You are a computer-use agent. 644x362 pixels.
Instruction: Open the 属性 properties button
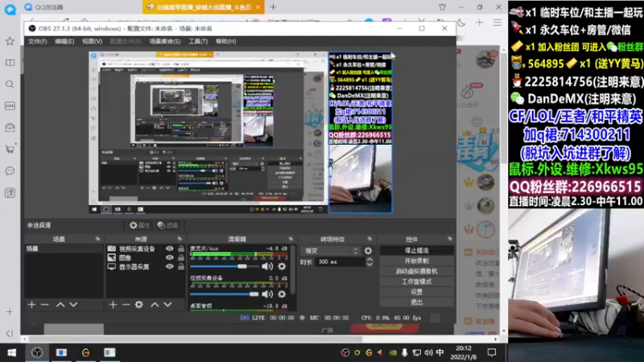[x=139, y=225]
